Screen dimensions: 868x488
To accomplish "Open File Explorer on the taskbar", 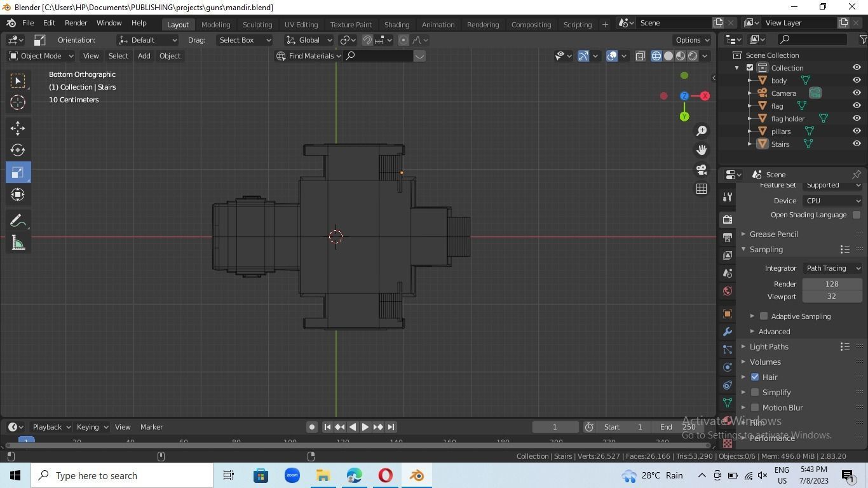I will 323,475.
